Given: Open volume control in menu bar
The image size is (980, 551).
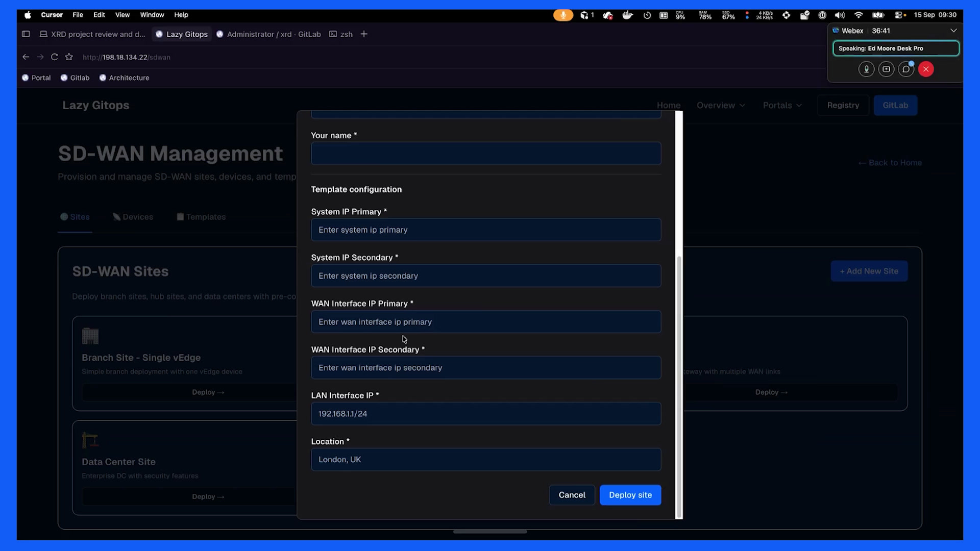Looking at the screenshot, I should coord(840,15).
